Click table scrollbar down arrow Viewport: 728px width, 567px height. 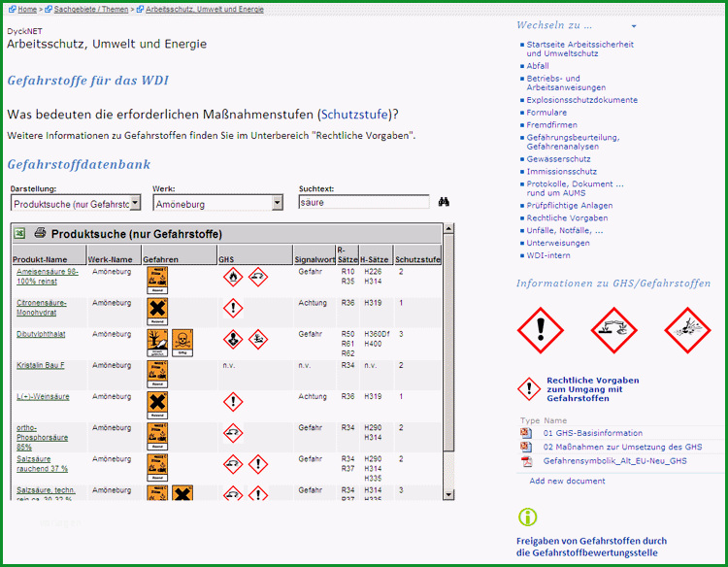click(x=448, y=495)
